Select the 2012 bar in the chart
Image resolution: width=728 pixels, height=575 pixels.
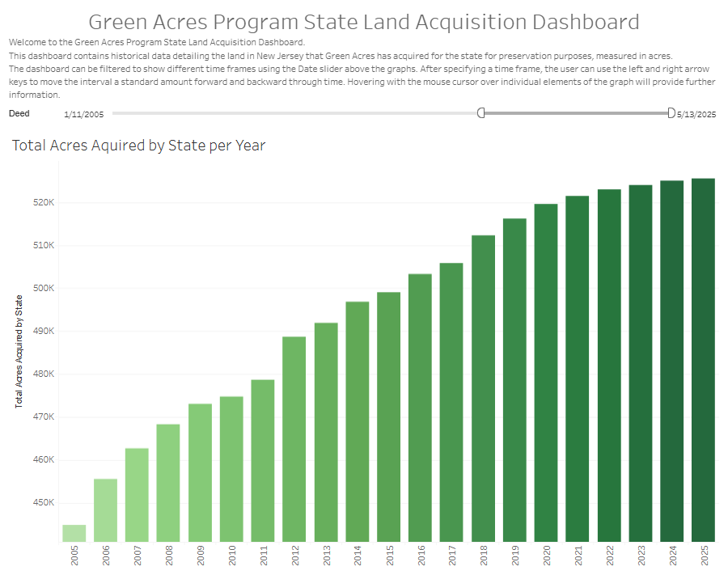294,439
